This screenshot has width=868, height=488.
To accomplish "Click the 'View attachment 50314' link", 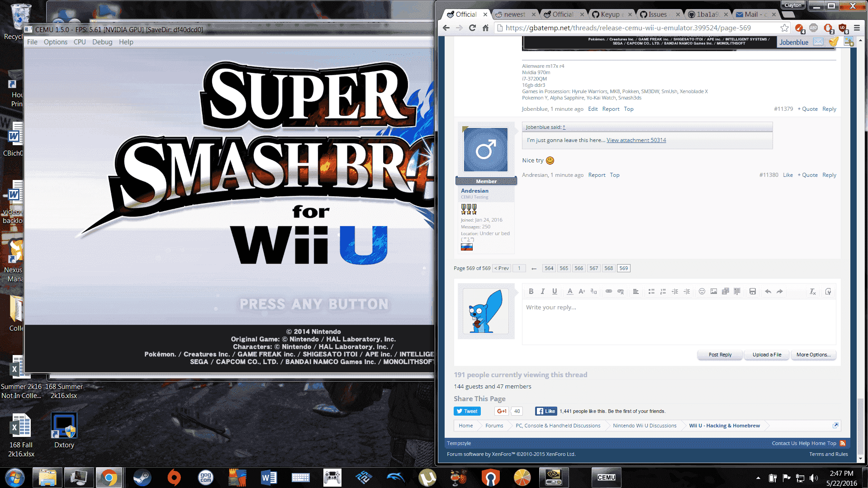I will (636, 140).
